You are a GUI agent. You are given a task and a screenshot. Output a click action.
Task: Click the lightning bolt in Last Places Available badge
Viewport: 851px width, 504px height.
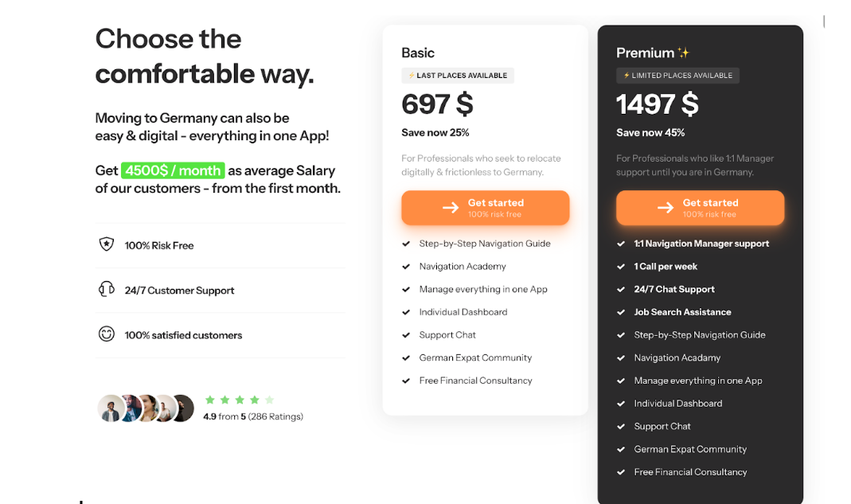click(412, 76)
